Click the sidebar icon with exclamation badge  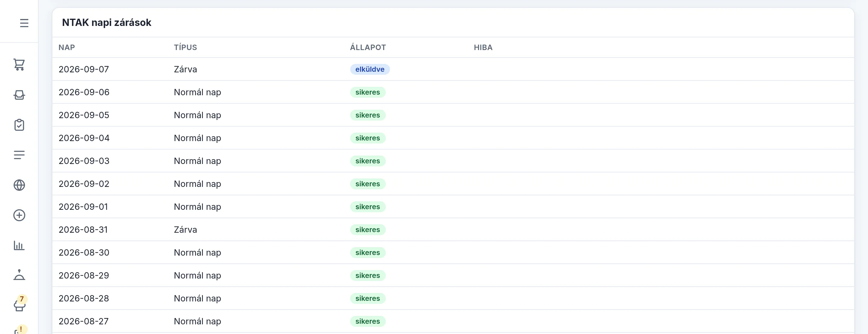[x=20, y=329]
